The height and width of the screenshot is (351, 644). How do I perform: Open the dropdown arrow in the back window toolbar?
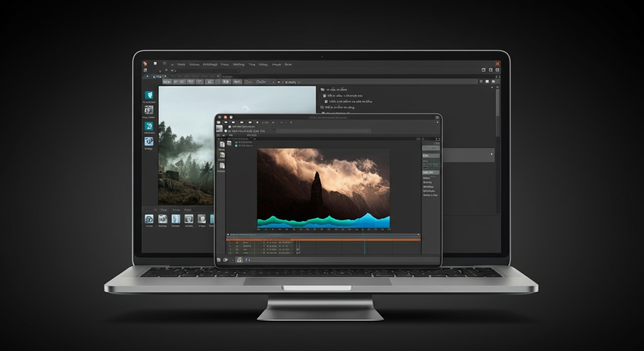click(274, 82)
